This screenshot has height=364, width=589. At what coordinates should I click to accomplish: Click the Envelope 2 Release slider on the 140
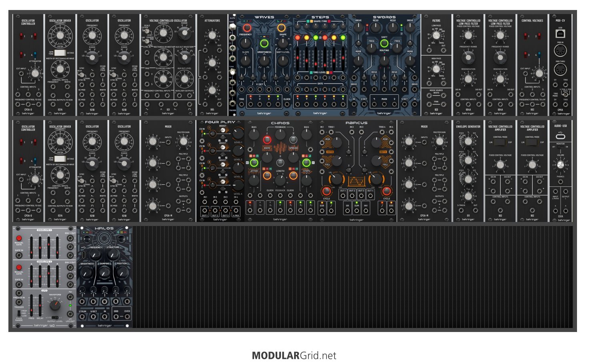click(x=57, y=276)
